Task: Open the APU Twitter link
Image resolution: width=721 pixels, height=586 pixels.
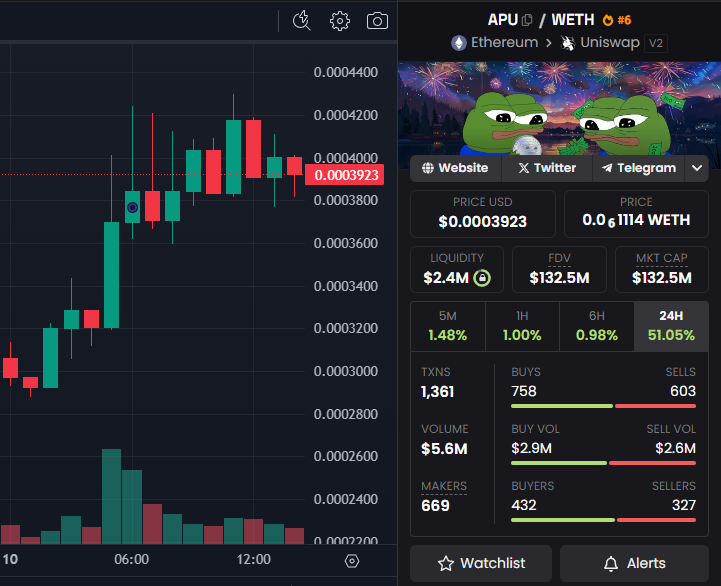Action: point(547,168)
